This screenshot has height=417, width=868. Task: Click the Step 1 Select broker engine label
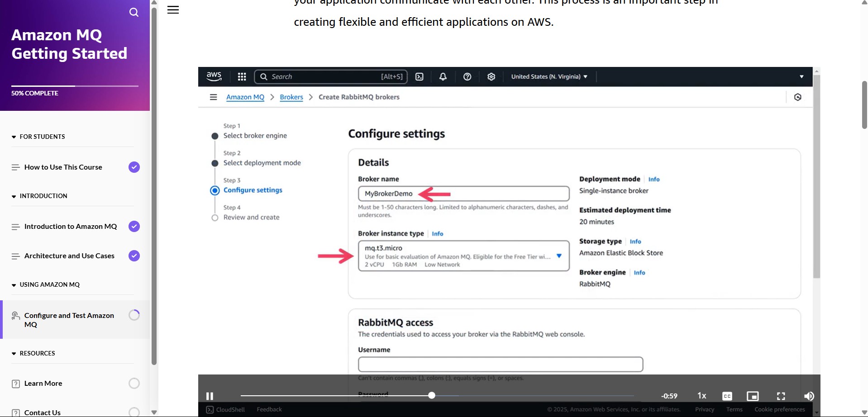click(x=255, y=136)
